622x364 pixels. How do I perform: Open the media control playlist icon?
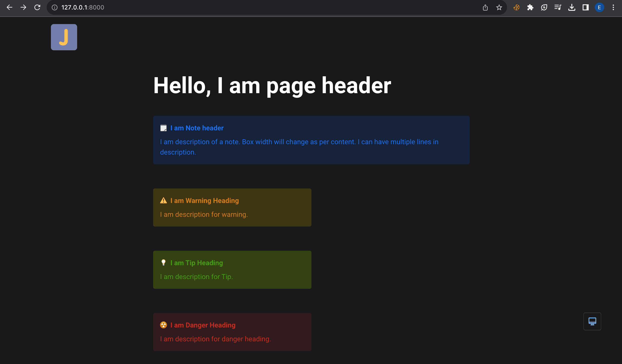[558, 7]
